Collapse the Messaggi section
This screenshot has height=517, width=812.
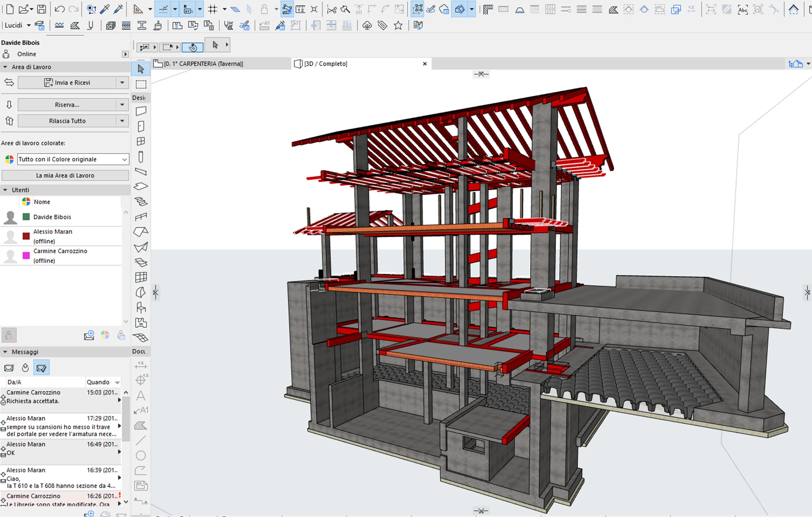pyautogui.click(x=5, y=352)
